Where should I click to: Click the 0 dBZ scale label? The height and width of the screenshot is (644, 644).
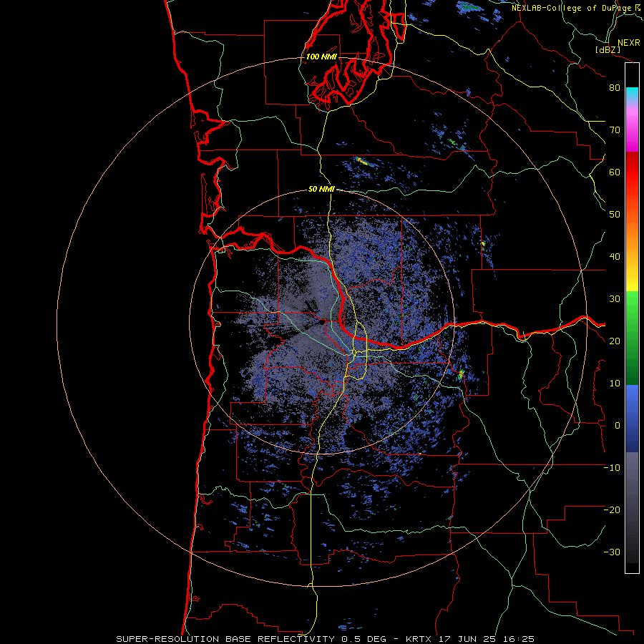pyautogui.click(x=618, y=426)
